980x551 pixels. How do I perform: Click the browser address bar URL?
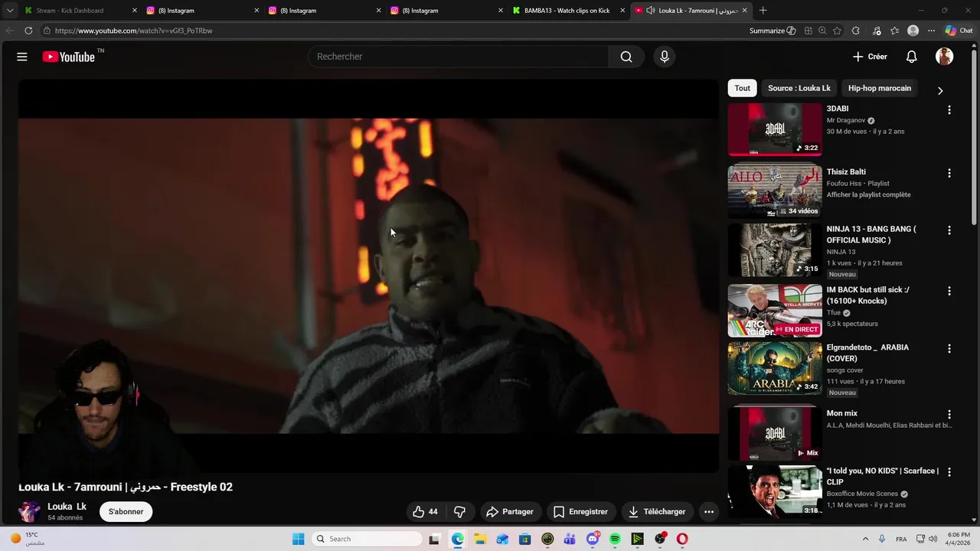[x=134, y=31]
